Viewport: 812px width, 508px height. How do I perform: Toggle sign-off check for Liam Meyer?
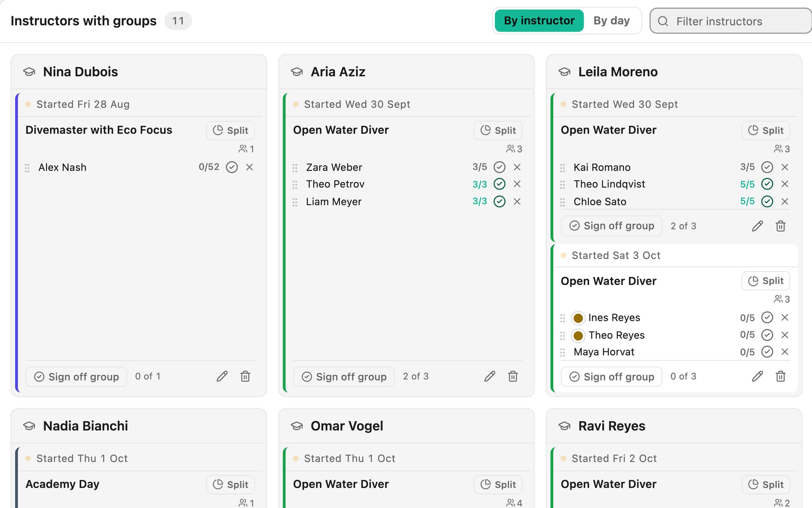tap(499, 202)
